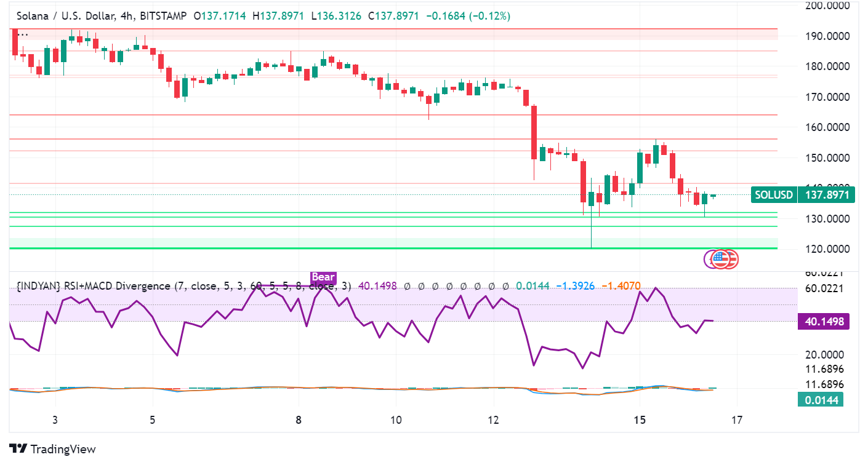Click date label 8 on the time axis
Viewport: 868px width, 465px height.
point(299,421)
